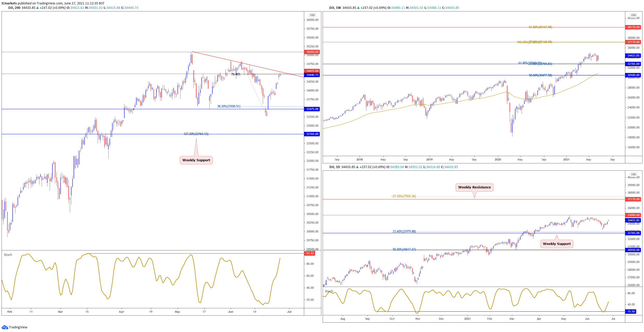Click the Stoch label on 240 chart
Screen dimensions: 644x332
click(8, 255)
